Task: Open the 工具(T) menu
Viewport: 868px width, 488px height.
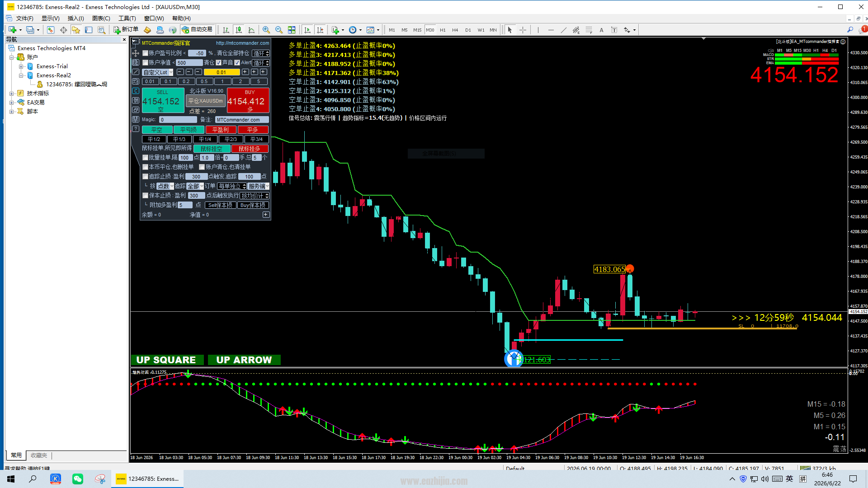Action: [x=127, y=19]
